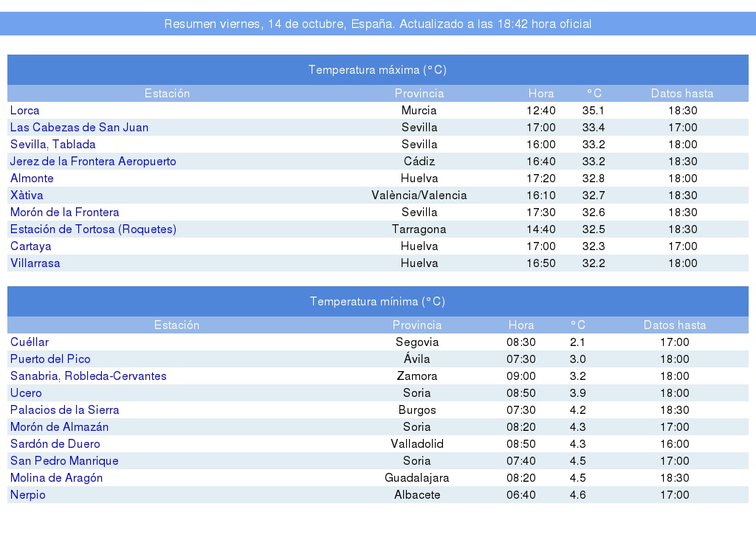Select the 32.7 value in Xàtiva row
The height and width of the screenshot is (557, 756).
pyautogui.click(x=593, y=196)
